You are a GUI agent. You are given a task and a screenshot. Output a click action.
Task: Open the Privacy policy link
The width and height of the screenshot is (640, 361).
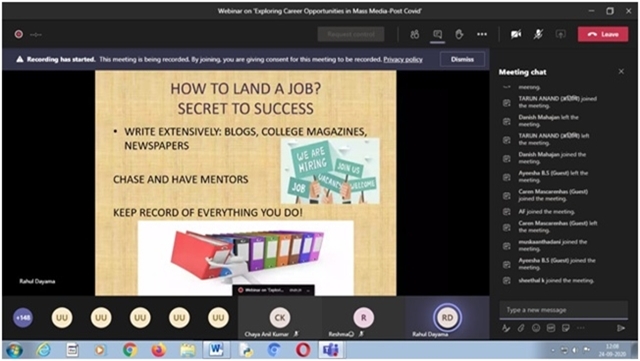coord(403,60)
